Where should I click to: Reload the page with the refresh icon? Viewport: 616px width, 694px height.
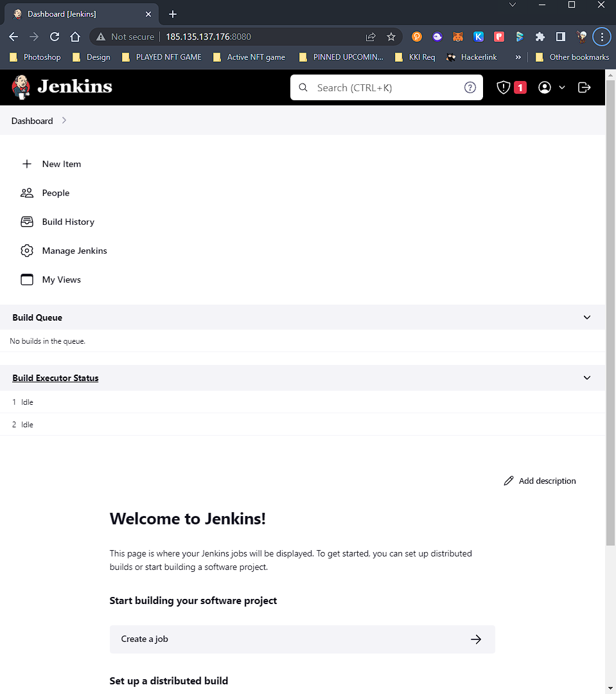(54, 37)
